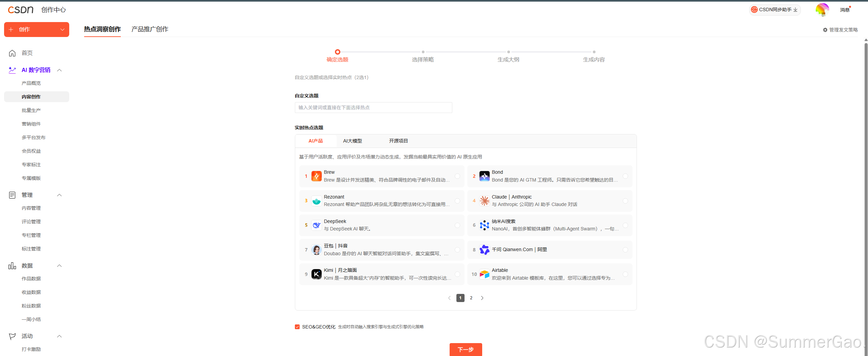Click the 活动 flag icon
Screen dimensions: 868x356
[12, 336]
